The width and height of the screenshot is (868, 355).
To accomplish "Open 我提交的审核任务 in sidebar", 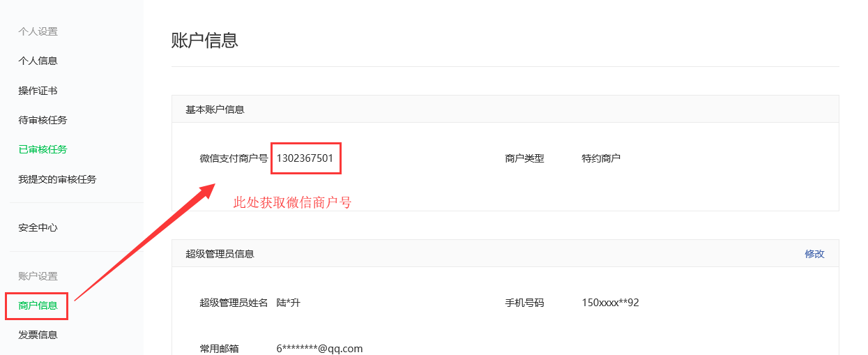I will tap(57, 179).
